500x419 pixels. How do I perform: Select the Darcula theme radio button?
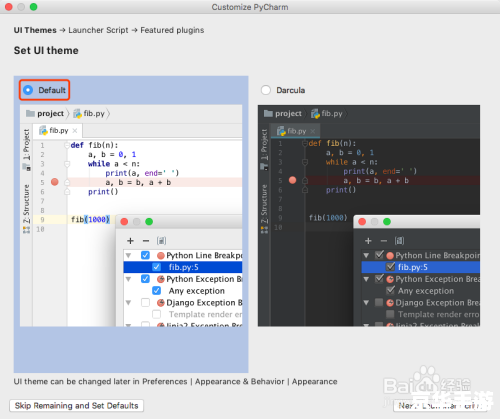pyautogui.click(x=266, y=90)
